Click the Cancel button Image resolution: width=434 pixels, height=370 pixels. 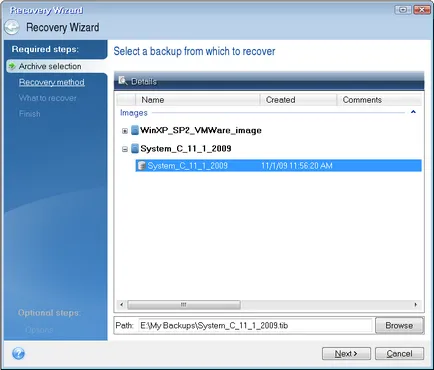point(399,353)
